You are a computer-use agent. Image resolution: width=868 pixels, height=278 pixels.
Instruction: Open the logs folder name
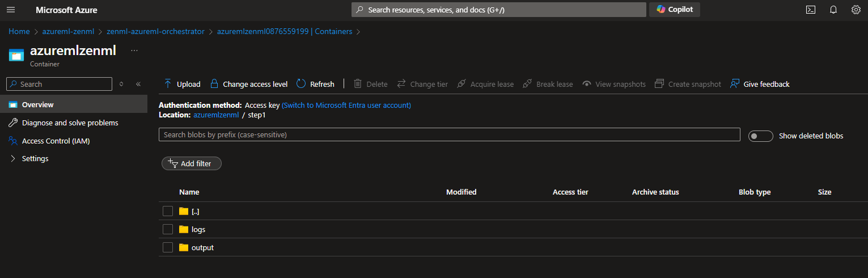198,230
